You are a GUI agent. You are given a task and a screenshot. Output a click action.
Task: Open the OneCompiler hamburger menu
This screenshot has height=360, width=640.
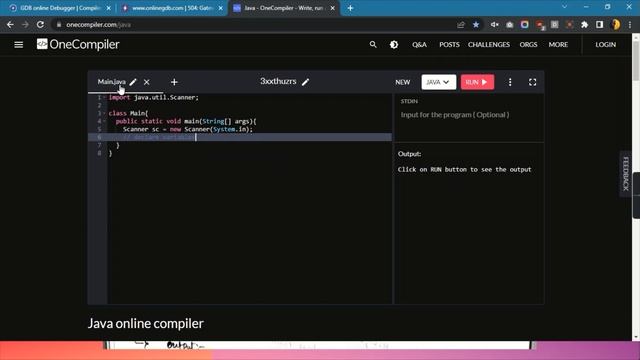pyautogui.click(x=19, y=44)
